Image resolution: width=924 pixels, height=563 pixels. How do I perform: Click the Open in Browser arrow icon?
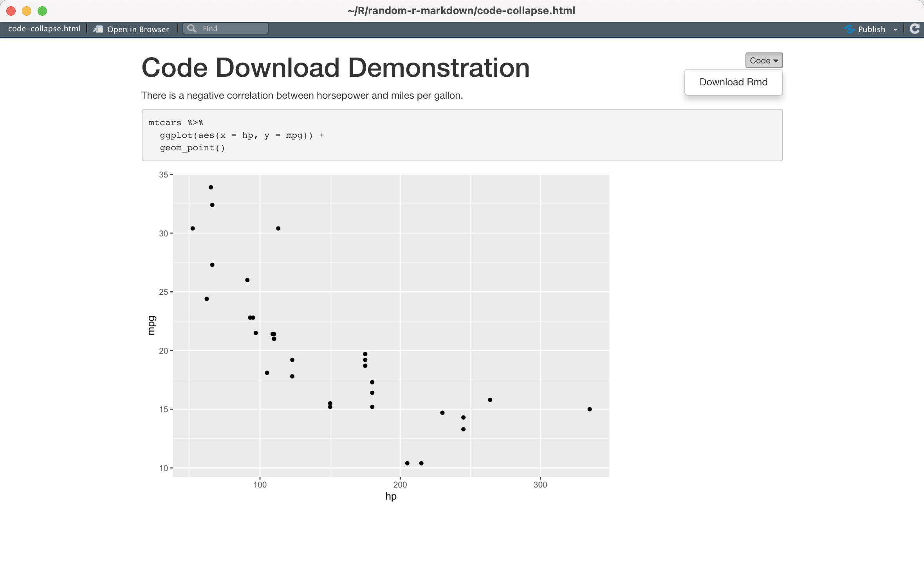click(97, 28)
